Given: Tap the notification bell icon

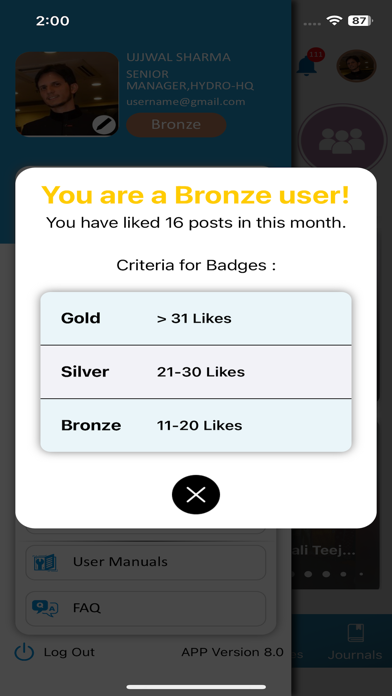Looking at the screenshot, I should pos(306,65).
